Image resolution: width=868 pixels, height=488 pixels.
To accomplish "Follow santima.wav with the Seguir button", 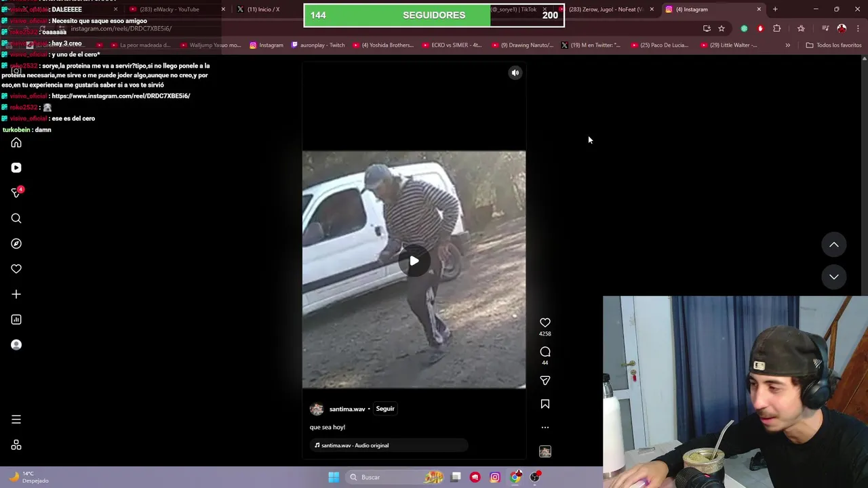I will tap(385, 409).
